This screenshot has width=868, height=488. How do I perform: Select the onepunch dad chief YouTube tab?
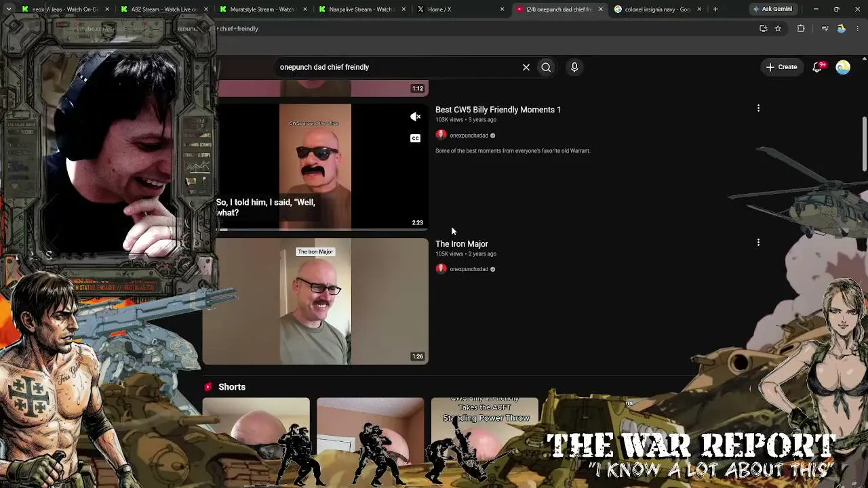pyautogui.click(x=559, y=9)
